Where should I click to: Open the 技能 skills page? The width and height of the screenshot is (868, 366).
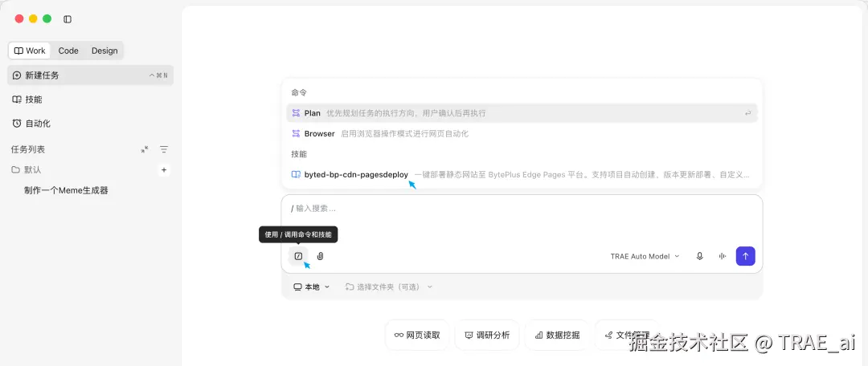tap(90, 100)
